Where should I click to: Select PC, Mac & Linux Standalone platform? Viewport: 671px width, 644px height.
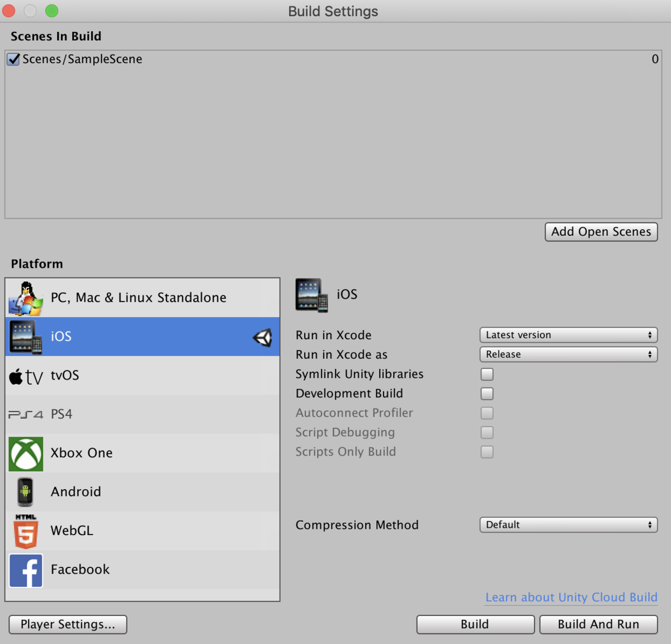click(143, 298)
